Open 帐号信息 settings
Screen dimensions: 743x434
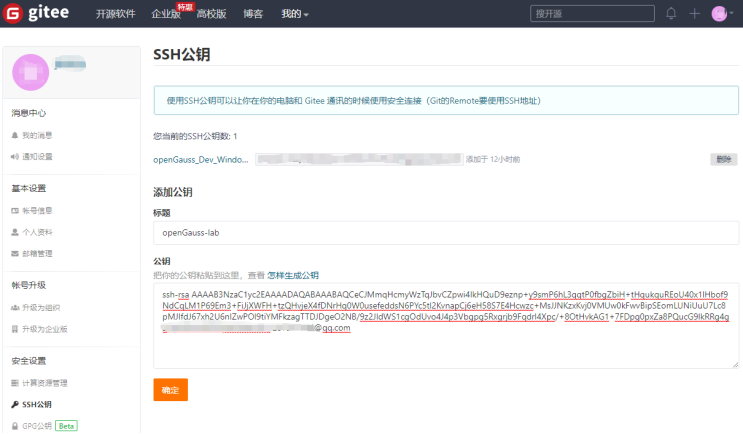click(37, 211)
